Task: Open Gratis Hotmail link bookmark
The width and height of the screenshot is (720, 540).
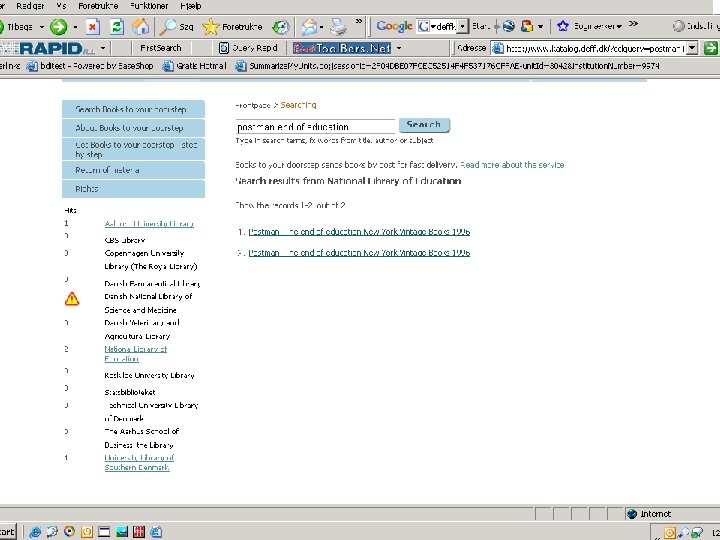Action: (195, 66)
